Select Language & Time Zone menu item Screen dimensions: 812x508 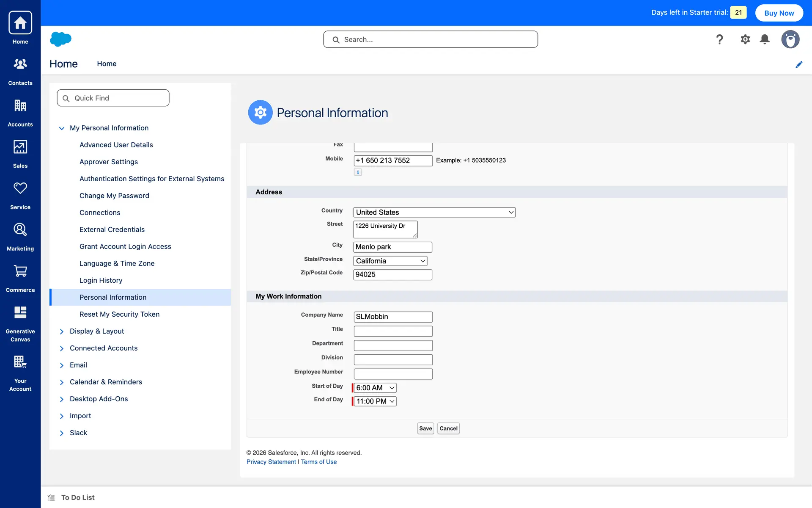point(117,263)
